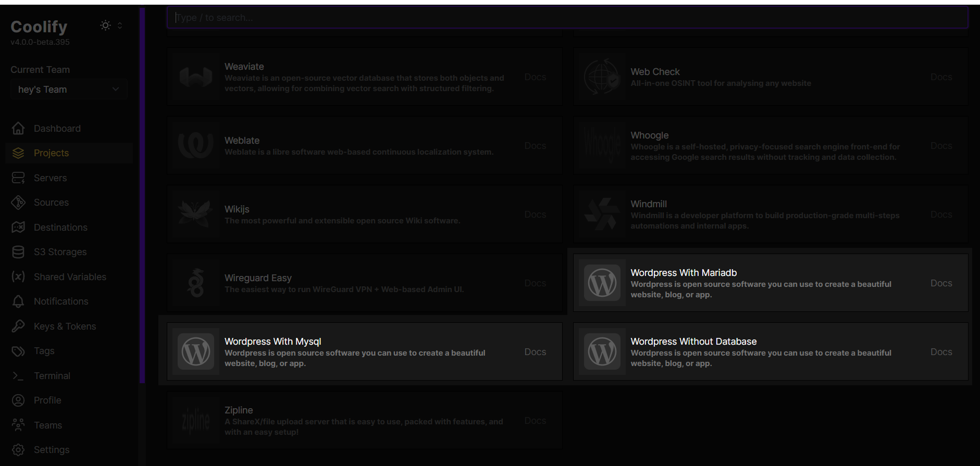
Task: Choose the Web Check service title
Action: coord(655,72)
